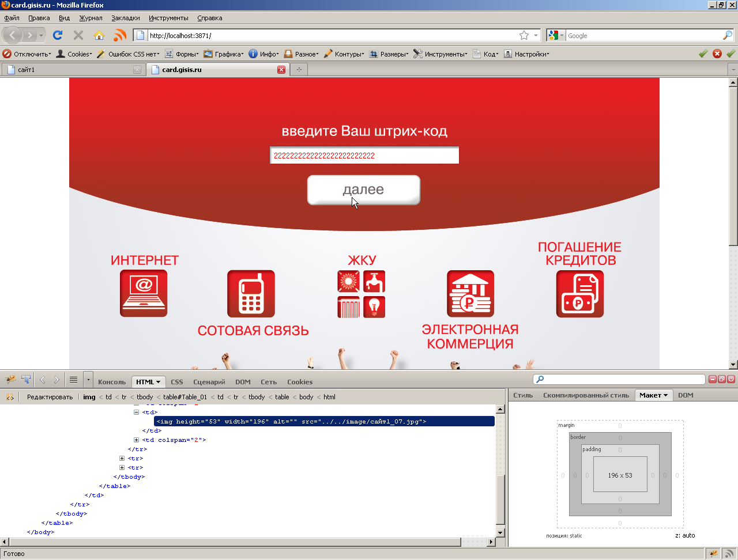The height and width of the screenshot is (560, 738).
Task: Click the Firefox back navigation arrow
Action: pyautogui.click(x=12, y=35)
